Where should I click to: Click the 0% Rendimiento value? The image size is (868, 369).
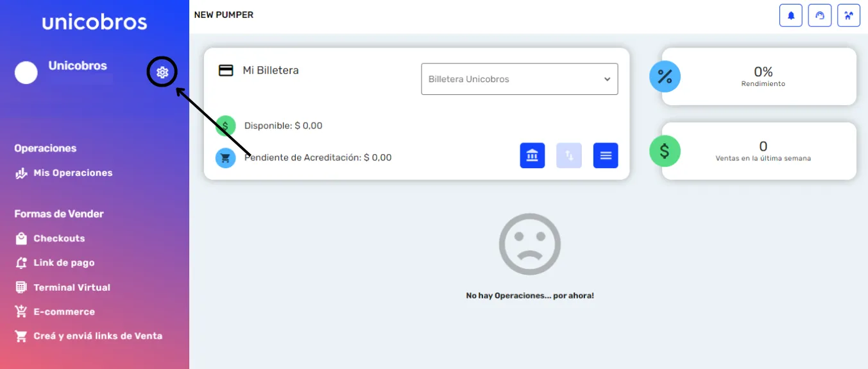point(763,72)
